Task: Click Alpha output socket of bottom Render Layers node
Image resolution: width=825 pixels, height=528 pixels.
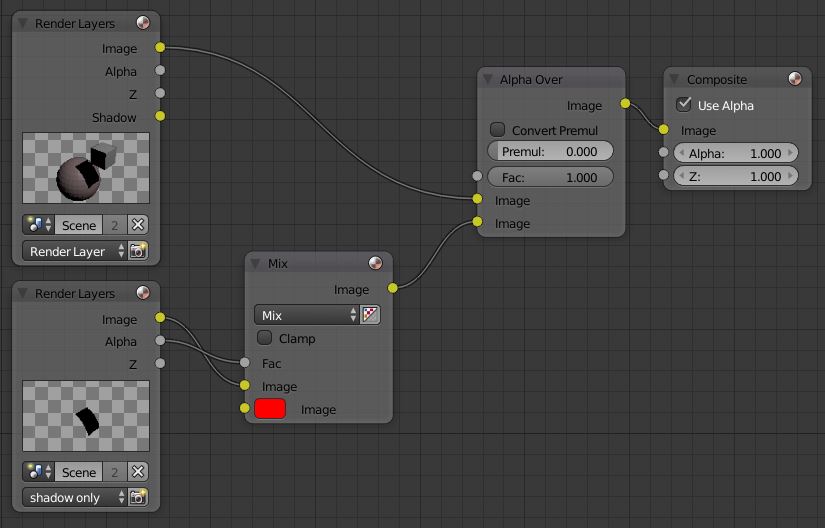Action: (160, 340)
